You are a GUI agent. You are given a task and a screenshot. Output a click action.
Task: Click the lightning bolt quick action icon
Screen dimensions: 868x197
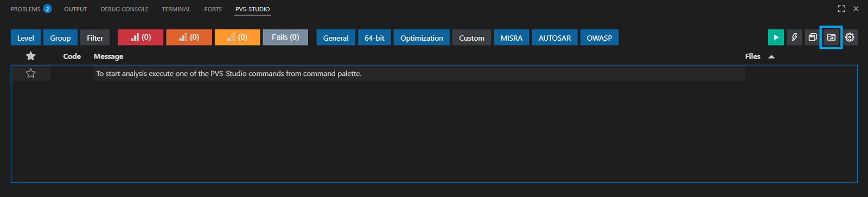point(794,37)
